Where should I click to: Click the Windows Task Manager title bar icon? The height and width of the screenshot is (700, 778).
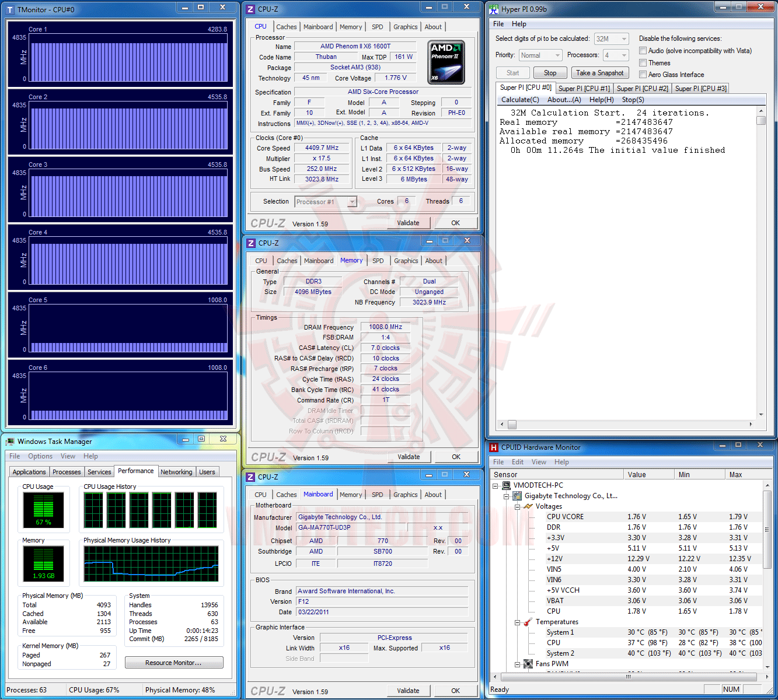[10, 441]
